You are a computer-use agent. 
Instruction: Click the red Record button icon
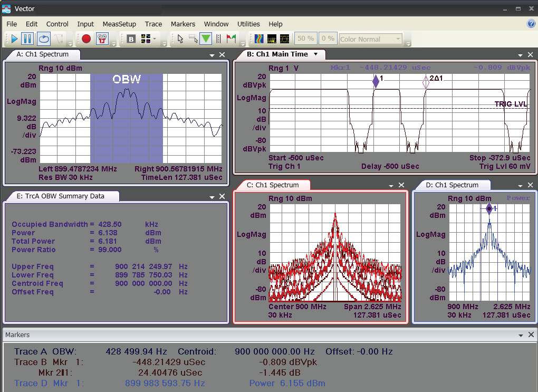click(87, 39)
